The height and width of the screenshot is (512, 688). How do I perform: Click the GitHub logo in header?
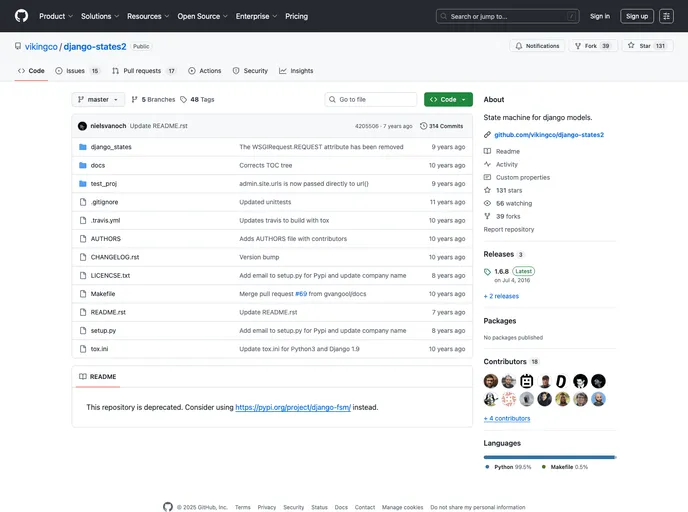21,16
